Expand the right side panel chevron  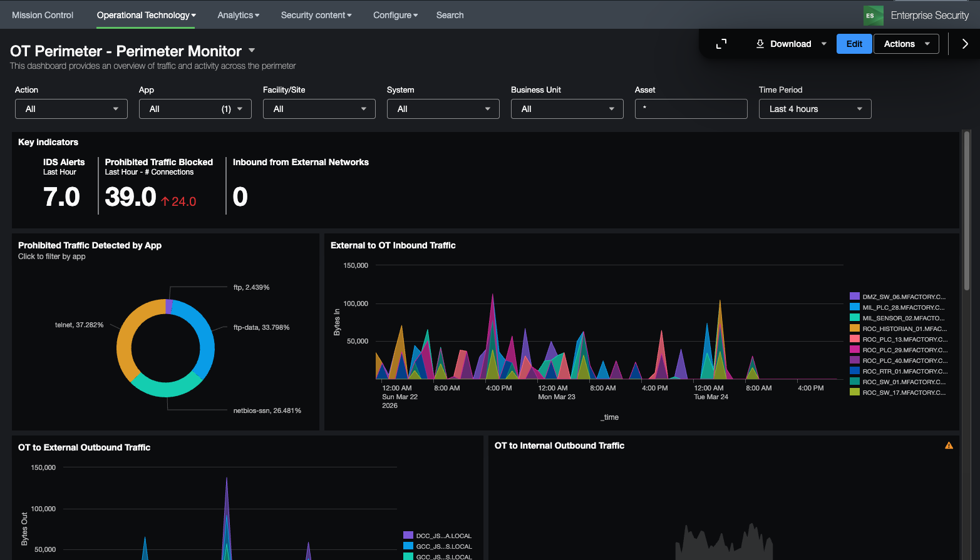tap(964, 44)
